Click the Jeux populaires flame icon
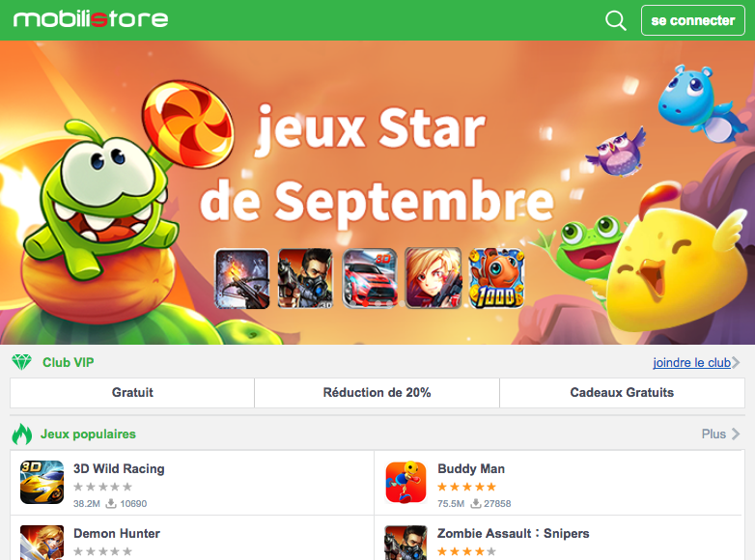This screenshot has width=755, height=560. tap(22, 434)
